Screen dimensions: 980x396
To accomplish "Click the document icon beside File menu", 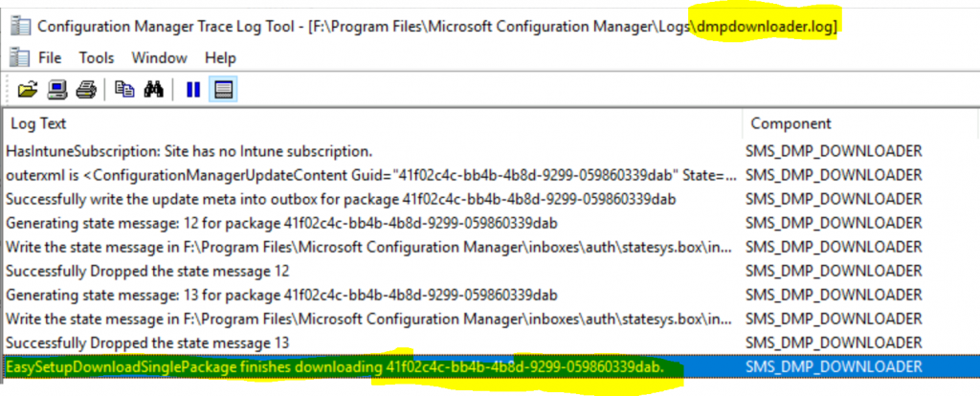I will [21, 58].
